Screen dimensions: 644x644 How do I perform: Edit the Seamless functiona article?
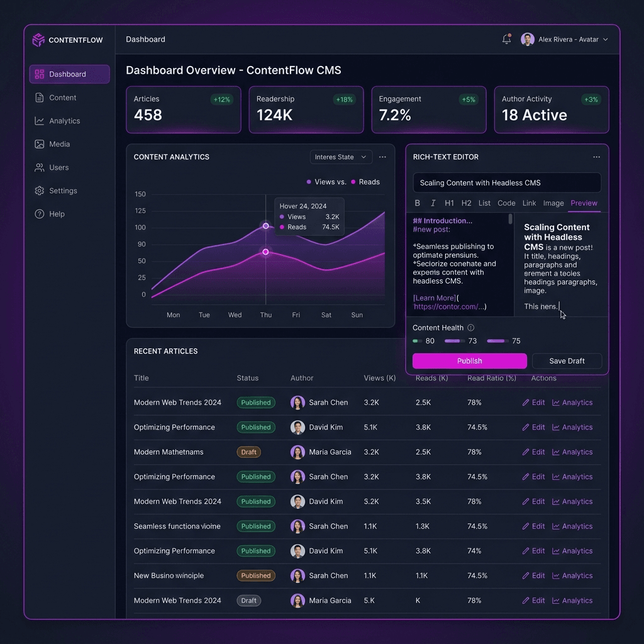coord(533,526)
